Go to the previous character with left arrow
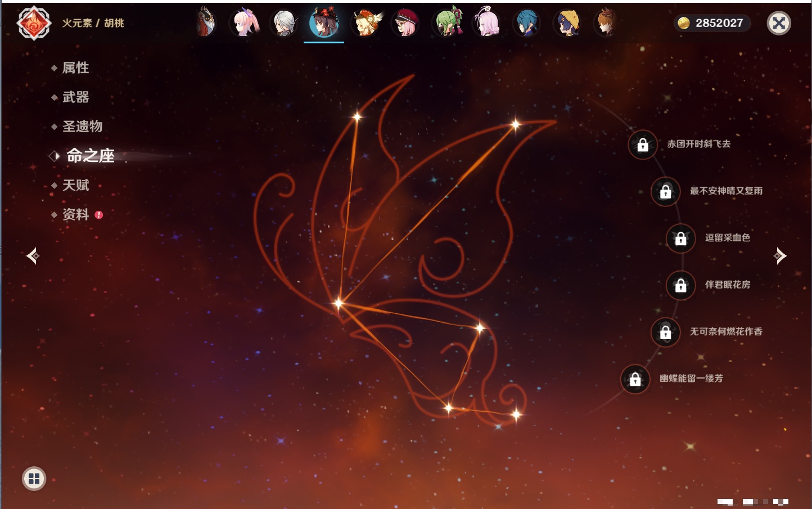 [33, 256]
